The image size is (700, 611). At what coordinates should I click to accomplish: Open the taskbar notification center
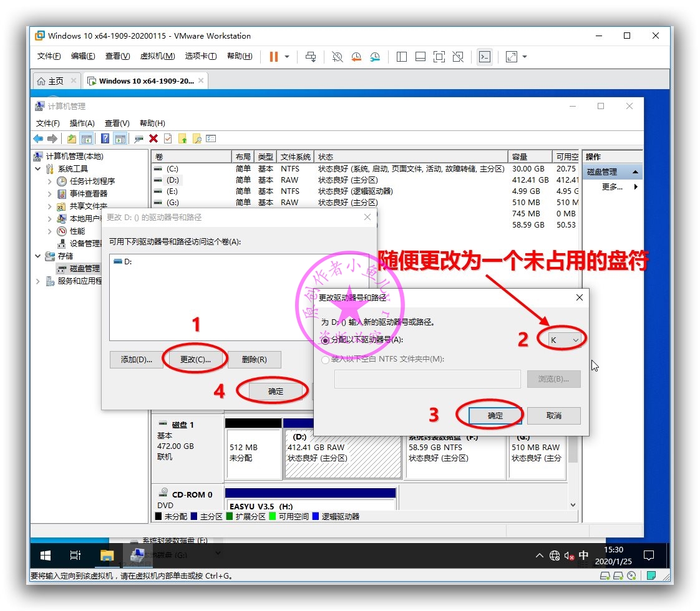click(649, 556)
